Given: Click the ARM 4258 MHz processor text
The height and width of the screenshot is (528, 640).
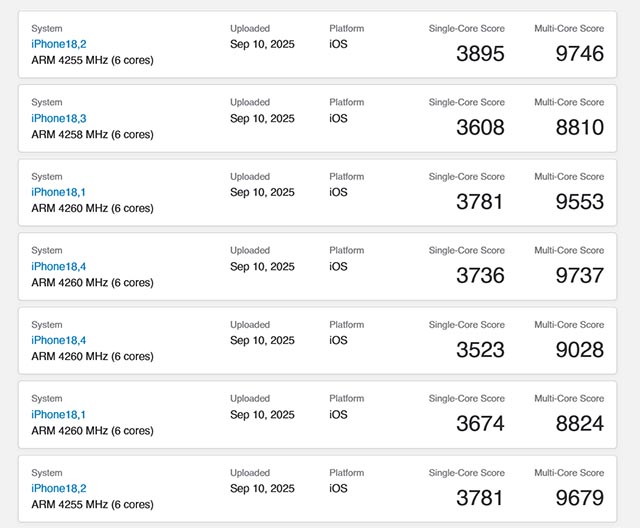Looking at the screenshot, I should coord(92,134).
